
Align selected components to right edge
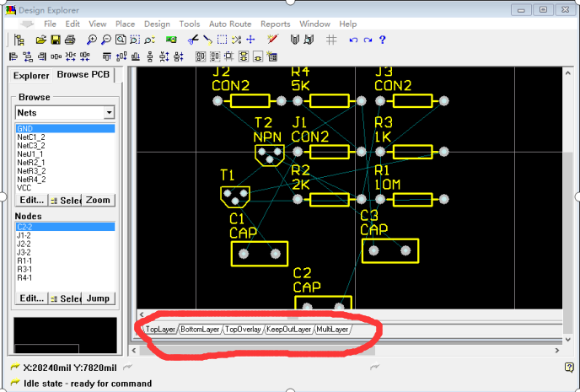[42, 56]
